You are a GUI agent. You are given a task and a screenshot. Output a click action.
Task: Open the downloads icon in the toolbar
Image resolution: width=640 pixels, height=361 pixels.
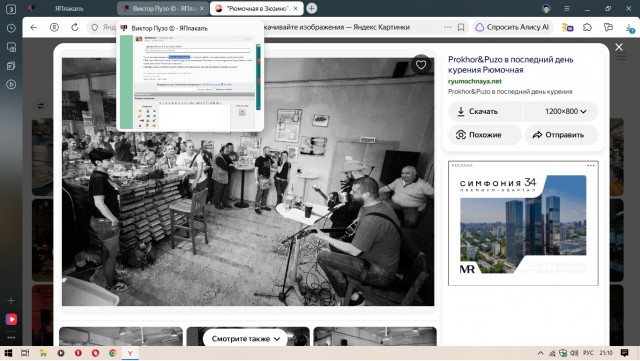coord(630,28)
